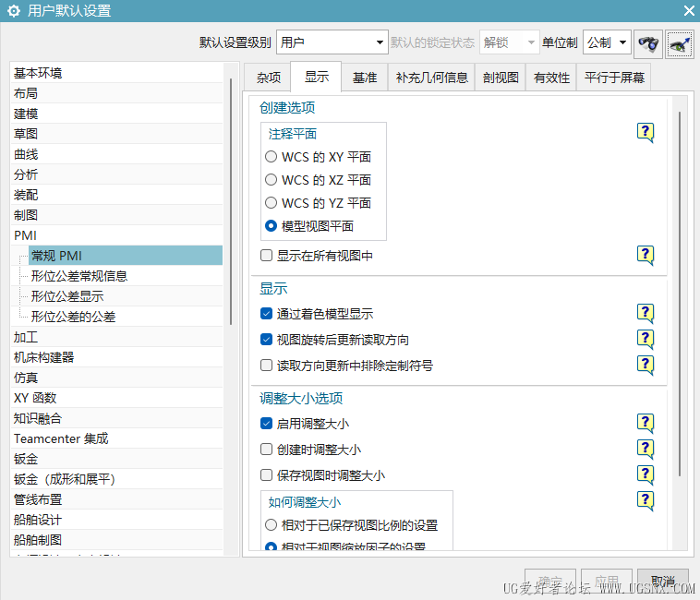This screenshot has height=600, width=700.
Task: Select 形位公差显示 tree item
Action: 126,296
